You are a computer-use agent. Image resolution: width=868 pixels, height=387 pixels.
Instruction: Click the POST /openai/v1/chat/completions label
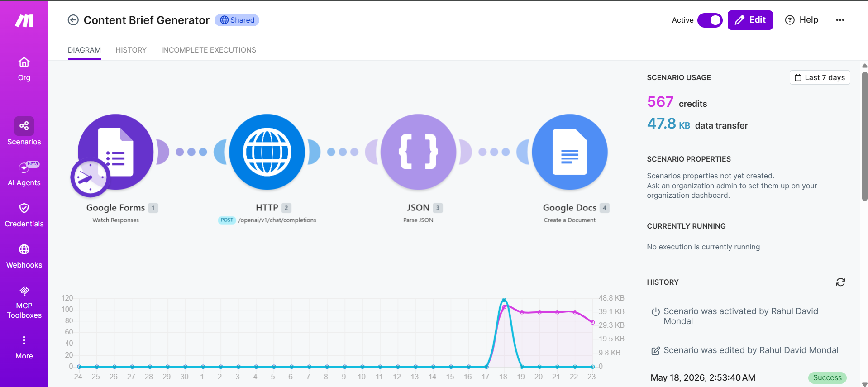point(267,220)
